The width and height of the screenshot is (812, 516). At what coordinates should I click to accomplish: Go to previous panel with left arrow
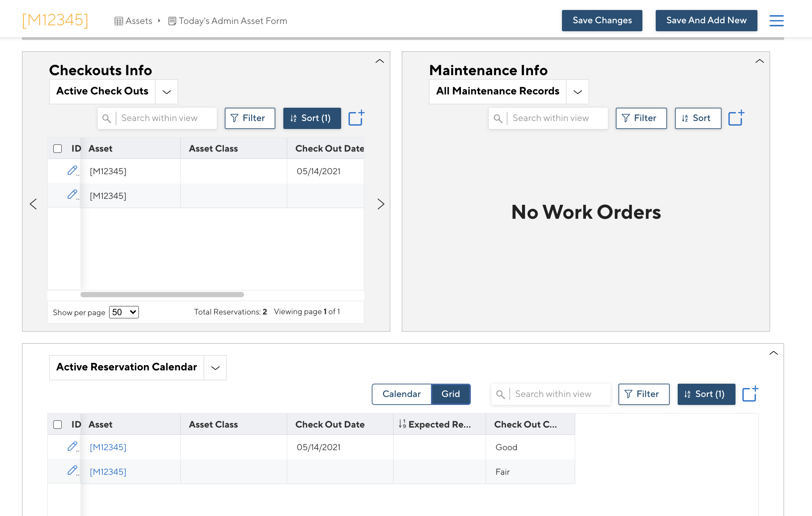(33, 204)
